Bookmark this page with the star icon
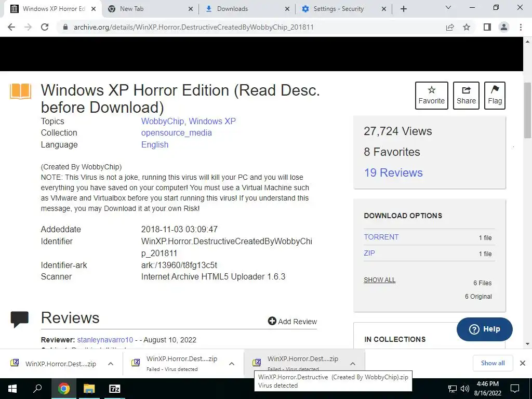This screenshot has height=399, width=532. (467, 27)
